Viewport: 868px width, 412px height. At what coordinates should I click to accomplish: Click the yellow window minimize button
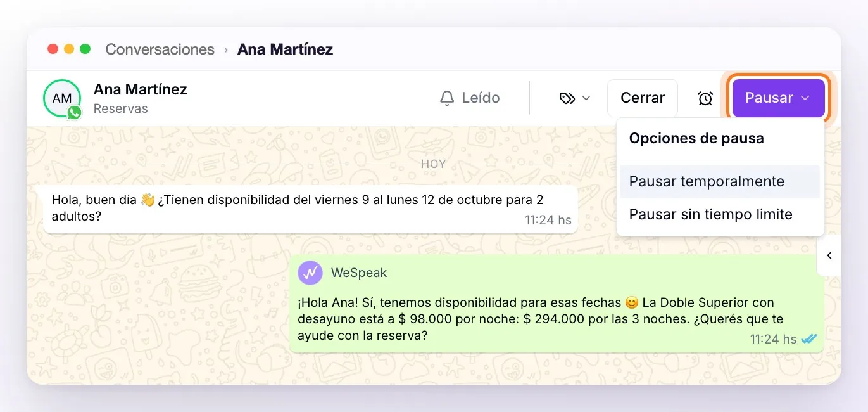[x=69, y=49]
